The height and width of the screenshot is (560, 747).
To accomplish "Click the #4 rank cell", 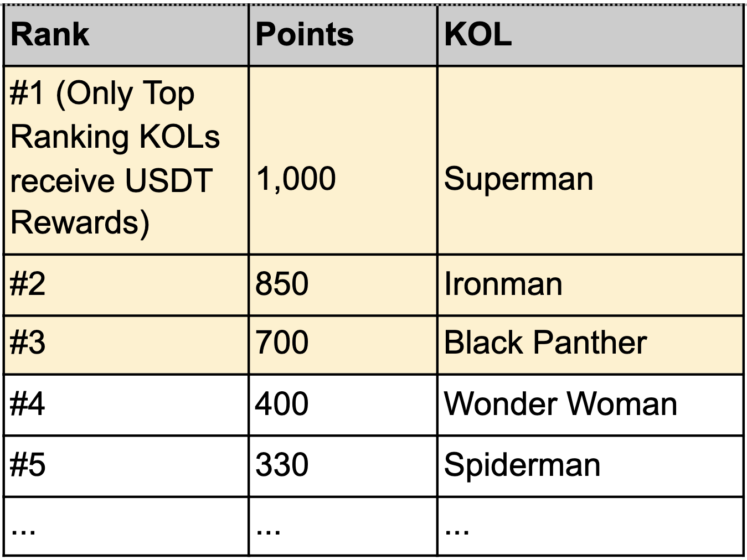I will tap(126, 405).
